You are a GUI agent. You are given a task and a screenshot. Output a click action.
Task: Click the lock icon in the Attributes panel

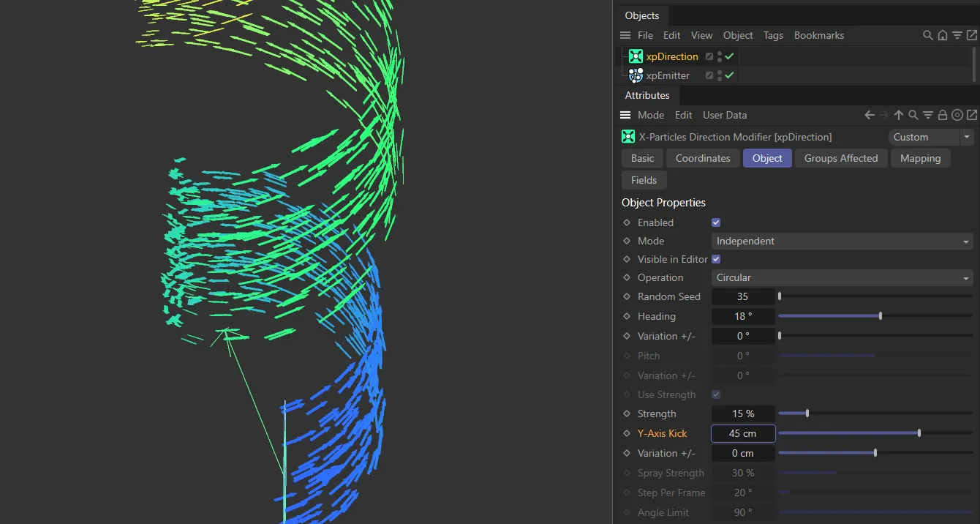pyautogui.click(x=942, y=115)
